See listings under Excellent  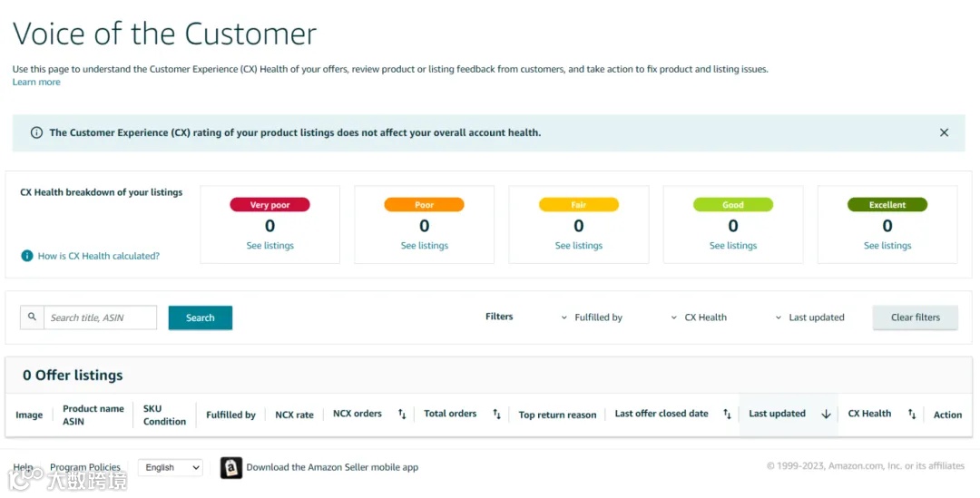click(887, 246)
